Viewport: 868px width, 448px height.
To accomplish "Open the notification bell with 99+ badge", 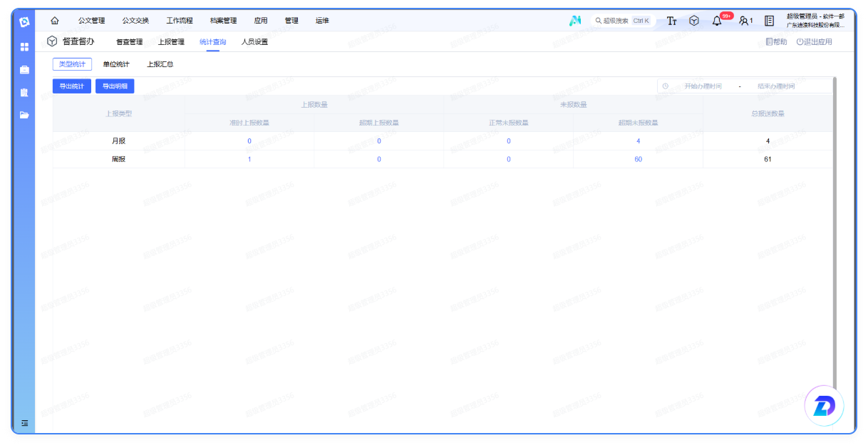I will coord(717,21).
